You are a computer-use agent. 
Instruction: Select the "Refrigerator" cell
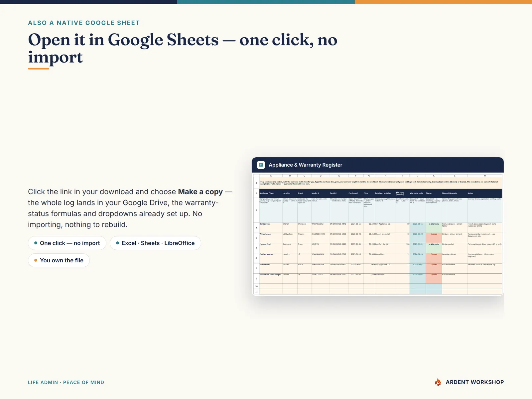coord(271,228)
